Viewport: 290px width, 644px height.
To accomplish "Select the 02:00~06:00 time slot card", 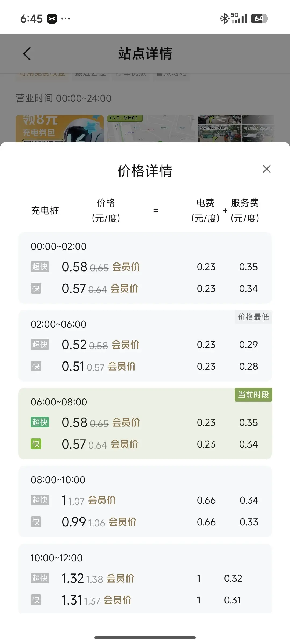I will (x=145, y=346).
